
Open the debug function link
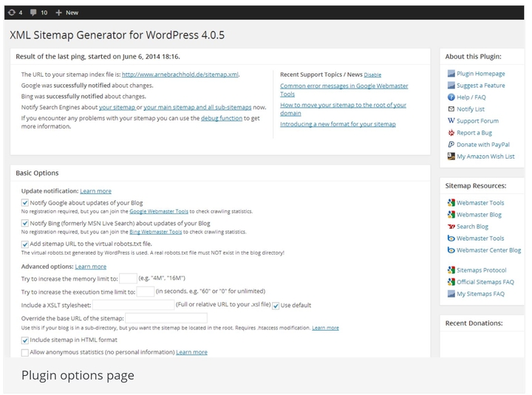222,118
